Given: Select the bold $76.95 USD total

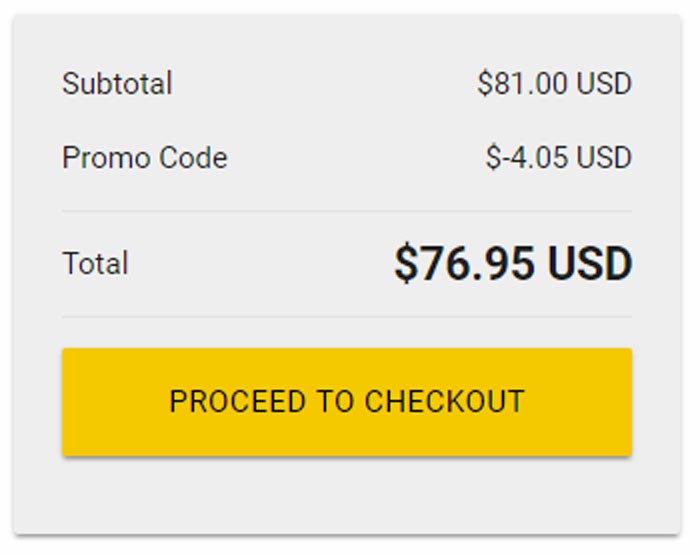Looking at the screenshot, I should [x=513, y=264].
